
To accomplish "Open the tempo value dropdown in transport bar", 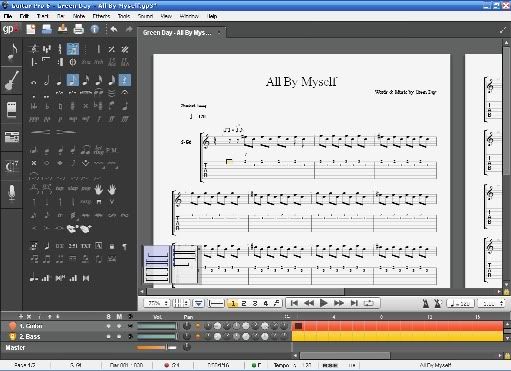I will [x=460, y=303].
